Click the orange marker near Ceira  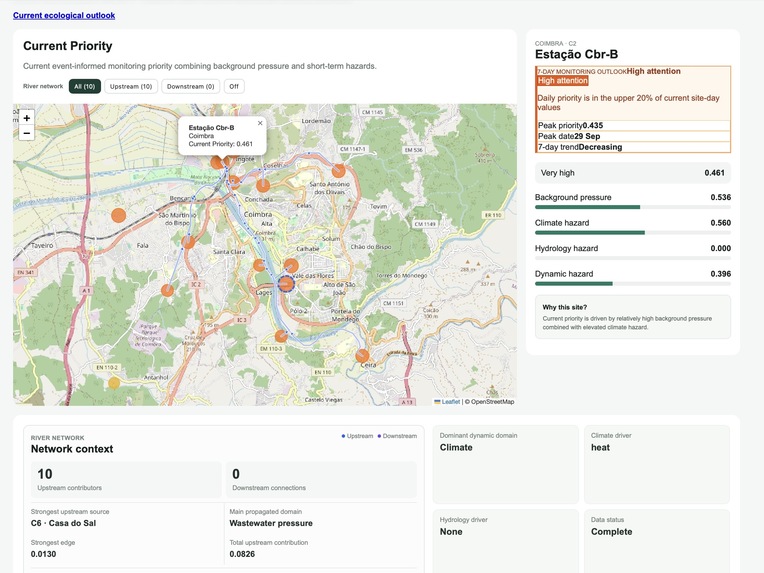click(x=362, y=356)
